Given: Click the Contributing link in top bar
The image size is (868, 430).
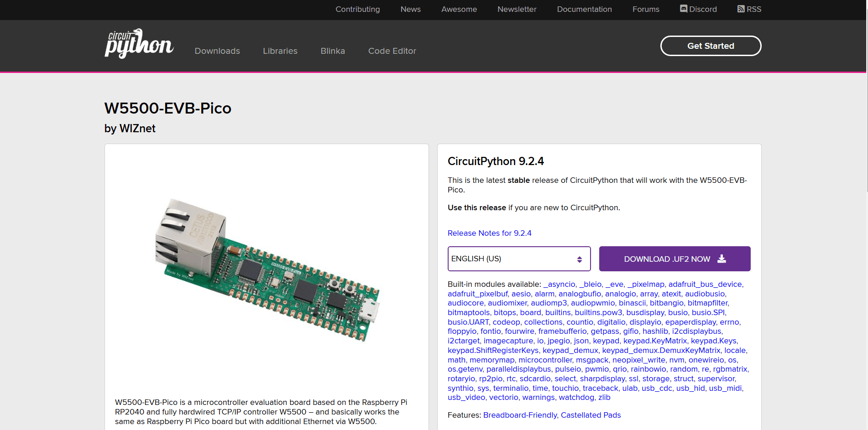Looking at the screenshot, I should [x=357, y=9].
